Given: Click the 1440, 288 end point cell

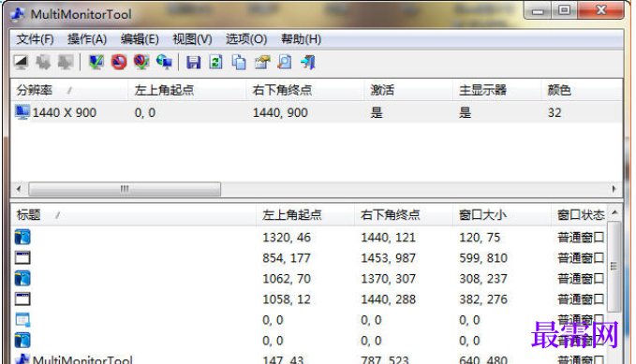Looking at the screenshot, I should point(388,299).
